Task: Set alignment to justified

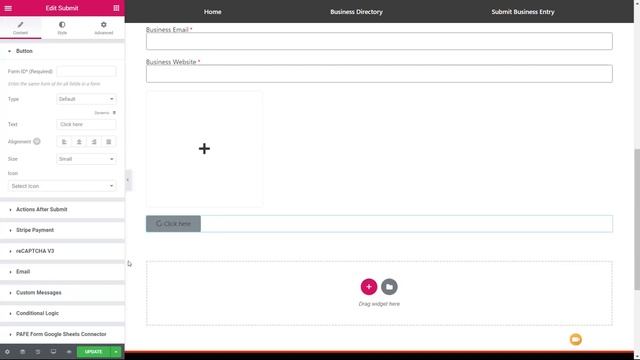Action: [109, 142]
